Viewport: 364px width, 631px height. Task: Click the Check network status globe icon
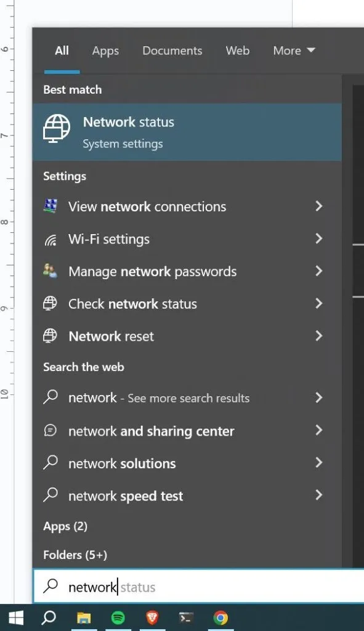pyautogui.click(x=51, y=303)
